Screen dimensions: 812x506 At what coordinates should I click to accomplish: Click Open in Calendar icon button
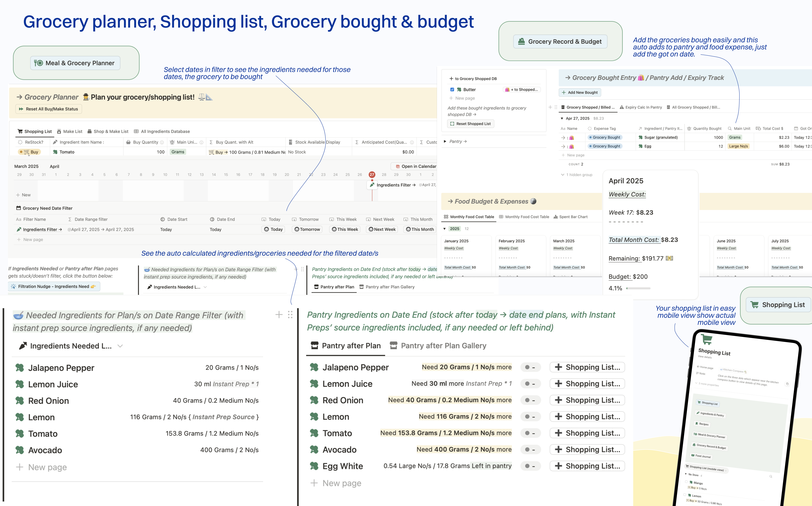click(398, 166)
